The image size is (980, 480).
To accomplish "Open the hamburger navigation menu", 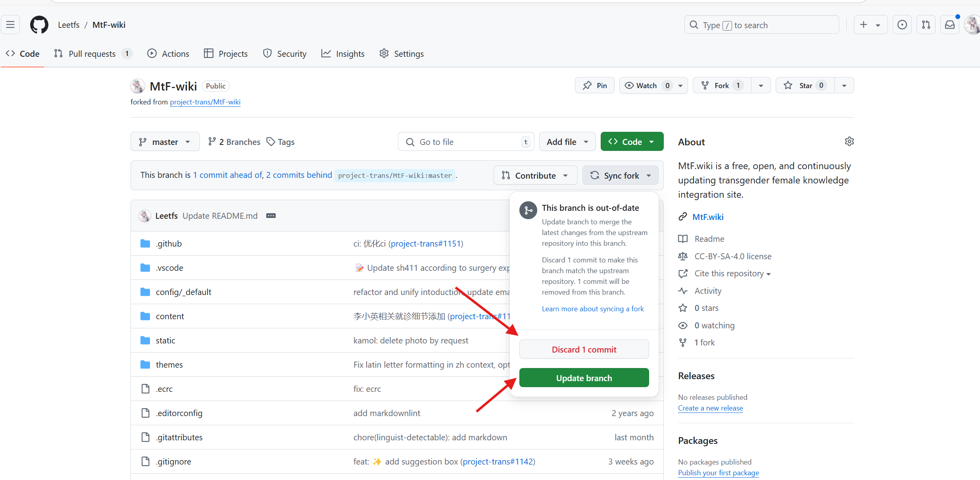I will 10,25.
